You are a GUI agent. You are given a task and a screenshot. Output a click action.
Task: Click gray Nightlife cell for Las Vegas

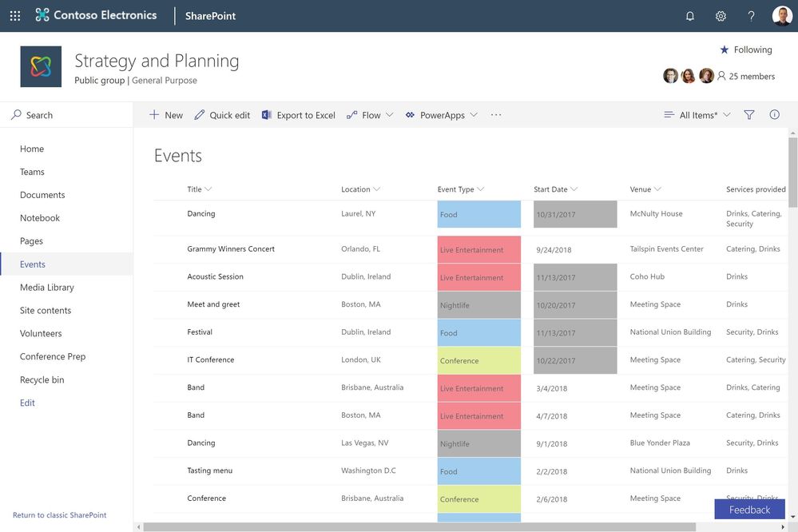coord(479,443)
